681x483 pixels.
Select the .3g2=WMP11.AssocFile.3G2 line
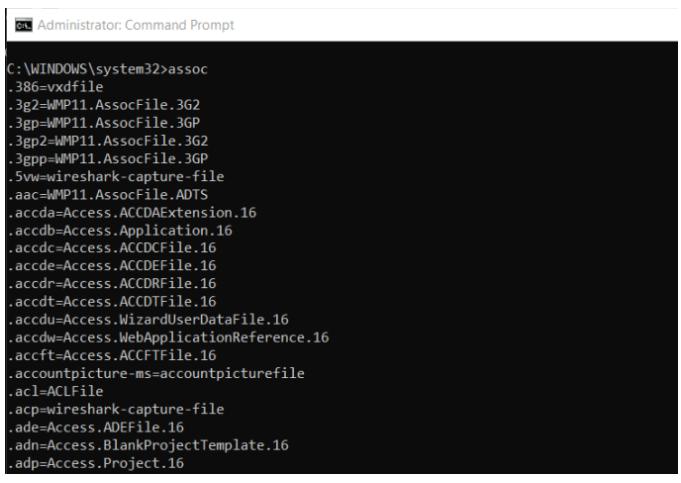(103, 105)
